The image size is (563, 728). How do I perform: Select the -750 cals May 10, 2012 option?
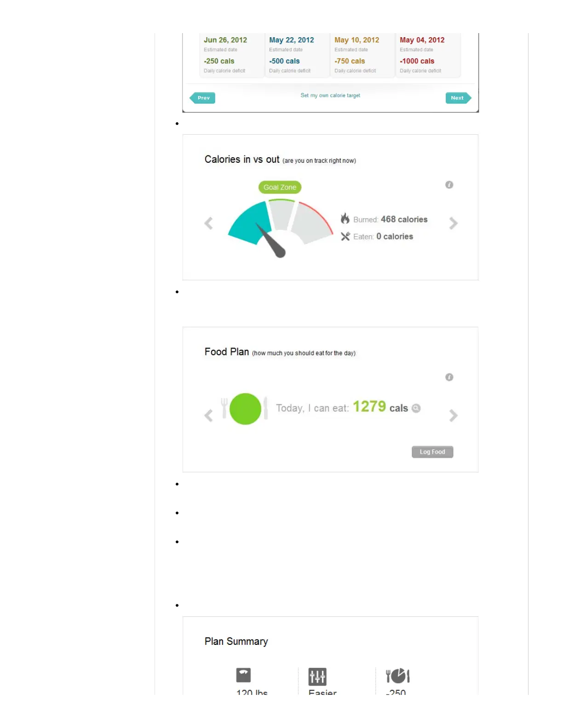tap(363, 55)
